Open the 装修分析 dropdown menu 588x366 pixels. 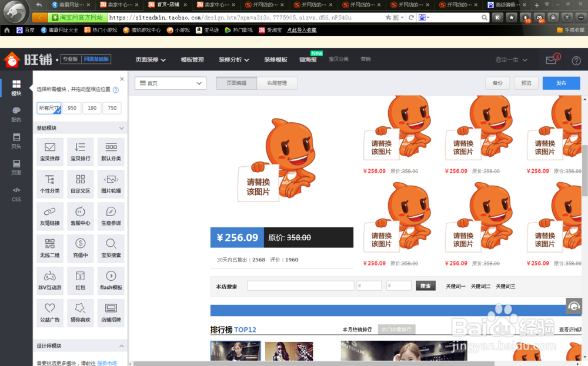[x=234, y=59]
